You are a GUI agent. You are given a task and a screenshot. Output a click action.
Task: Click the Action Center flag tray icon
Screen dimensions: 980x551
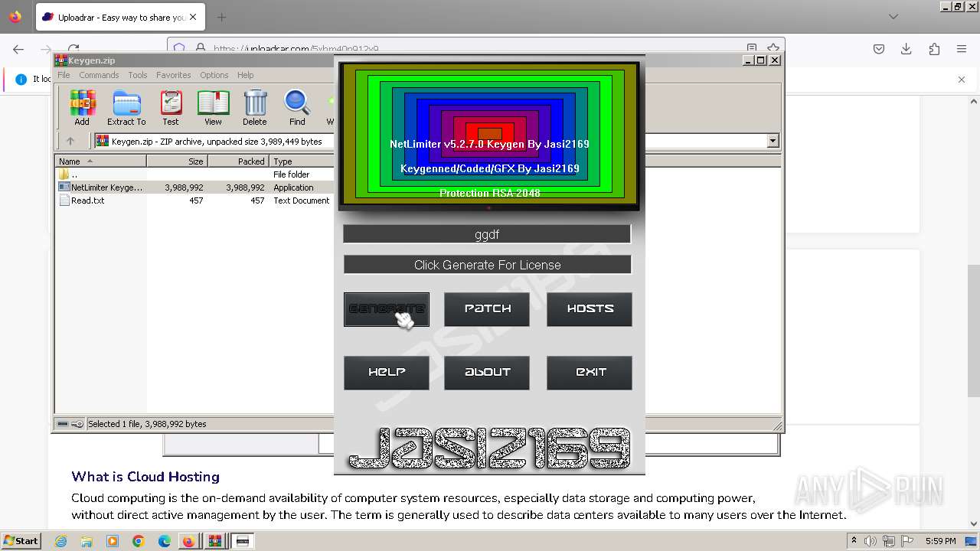pyautogui.click(x=908, y=541)
